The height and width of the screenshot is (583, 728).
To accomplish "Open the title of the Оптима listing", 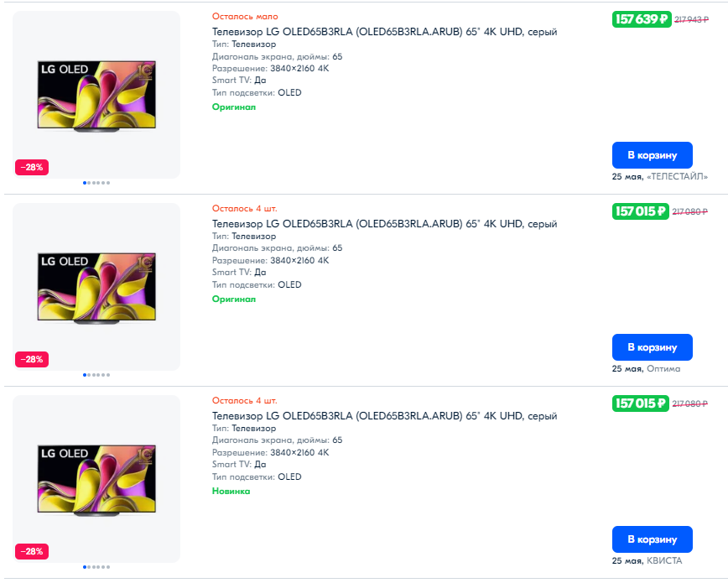I will (384, 224).
